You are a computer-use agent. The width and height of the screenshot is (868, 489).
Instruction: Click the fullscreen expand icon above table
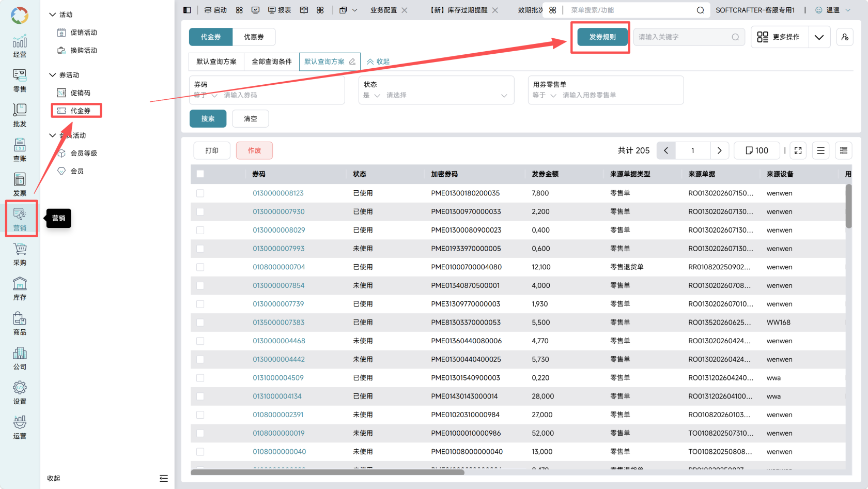point(798,150)
